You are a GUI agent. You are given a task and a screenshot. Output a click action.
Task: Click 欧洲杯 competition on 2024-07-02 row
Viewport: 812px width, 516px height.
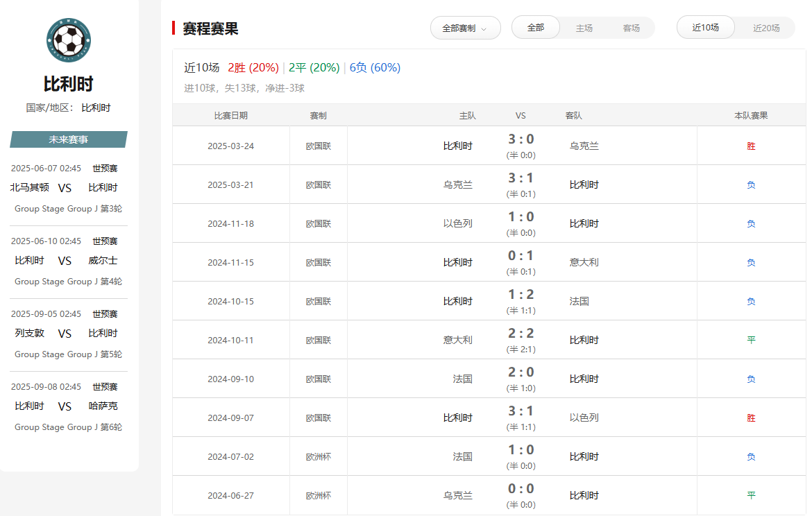(x=319, y=456)
